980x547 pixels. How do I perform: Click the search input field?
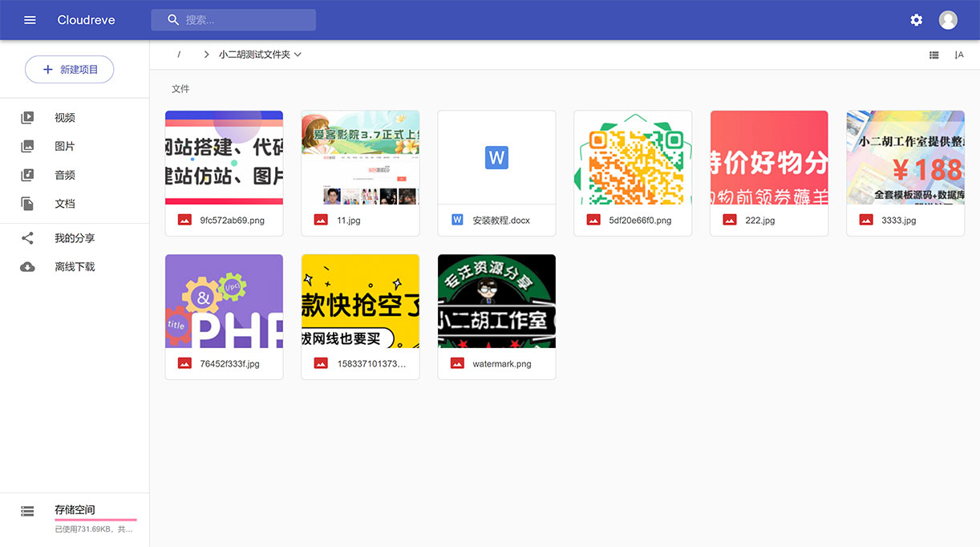[233, 19]
